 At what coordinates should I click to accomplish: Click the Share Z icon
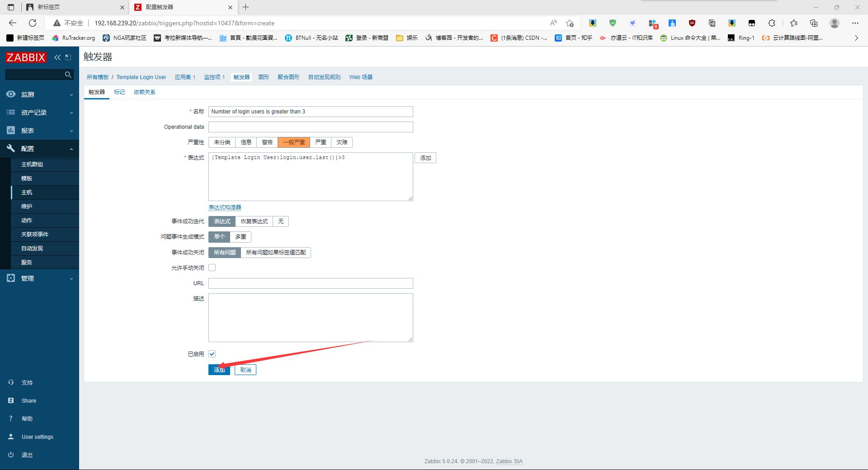pyautogui.click(x=11, y=400)
